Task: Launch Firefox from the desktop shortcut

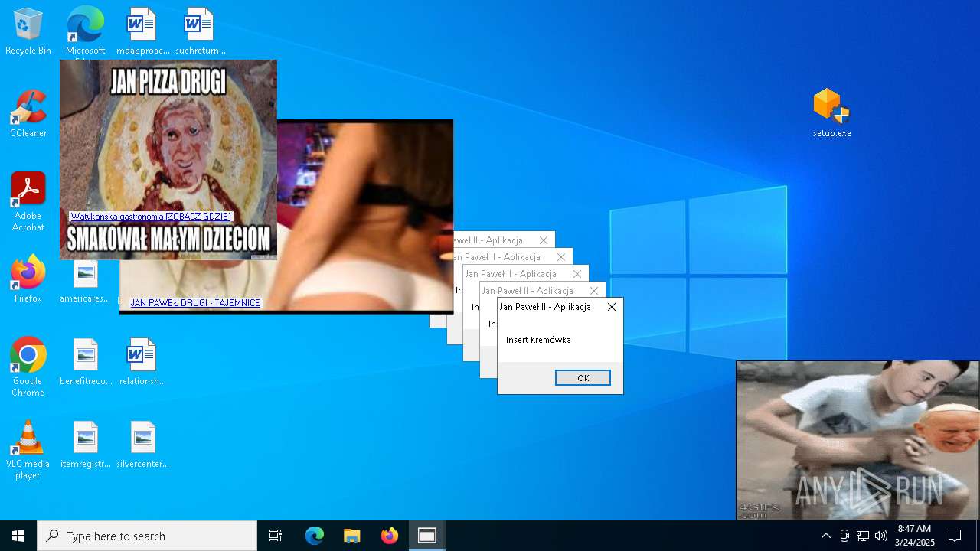Action: tap(28, 279)
